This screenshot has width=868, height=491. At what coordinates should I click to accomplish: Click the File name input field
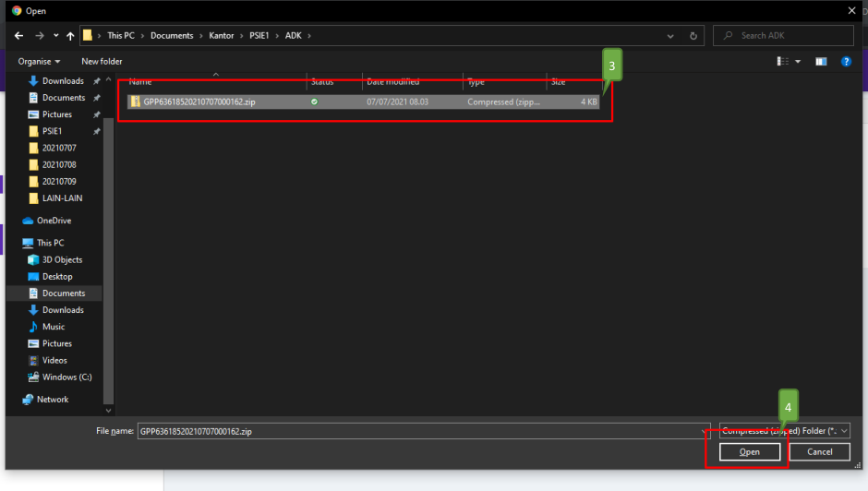click(420, 431)
